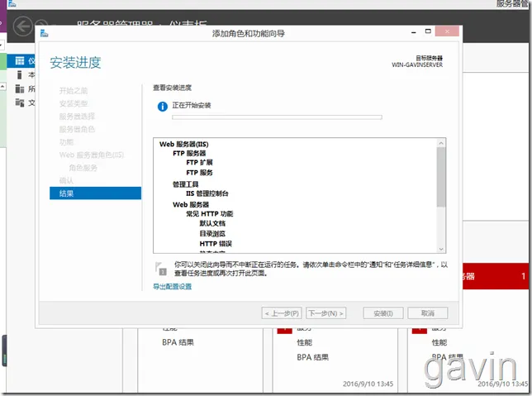
Task: Click the 上一步(P) button
Action: pos(282,313)
